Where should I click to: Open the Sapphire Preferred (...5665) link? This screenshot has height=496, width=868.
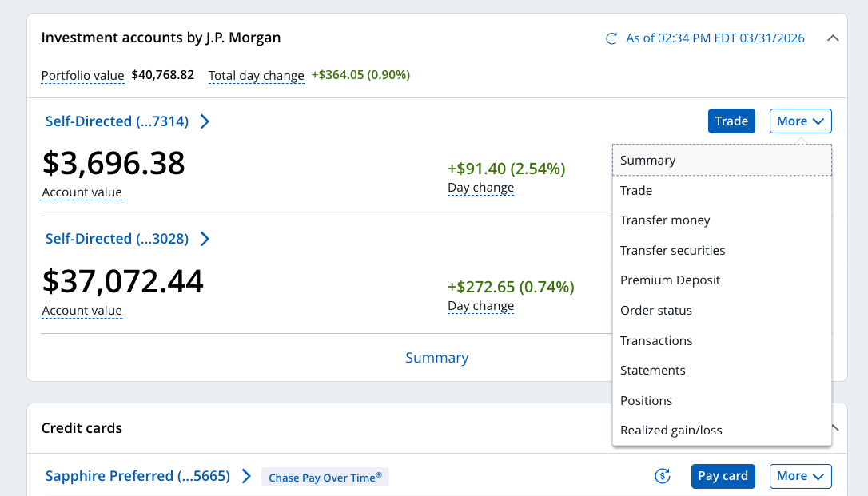(137, 476)
